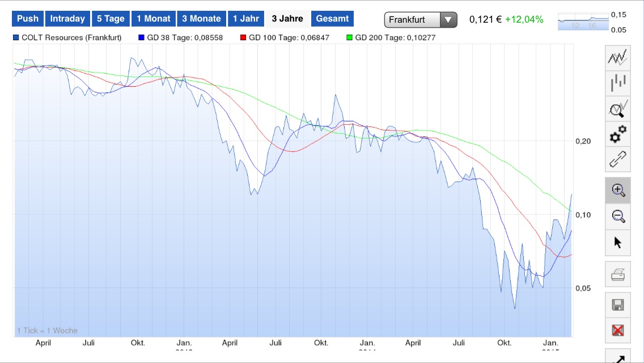This screenshot has height=363, width=644.
Task: Print the chart with printer icon
Action: click(618, 276)
